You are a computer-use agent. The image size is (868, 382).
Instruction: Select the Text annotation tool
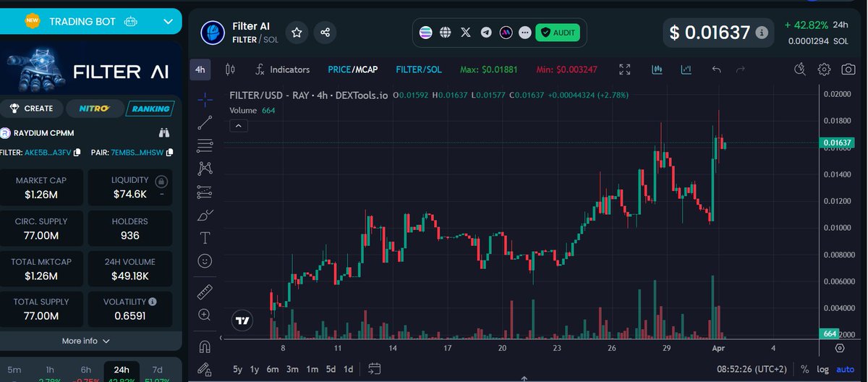pyautogui.click(x=205, y=237)
